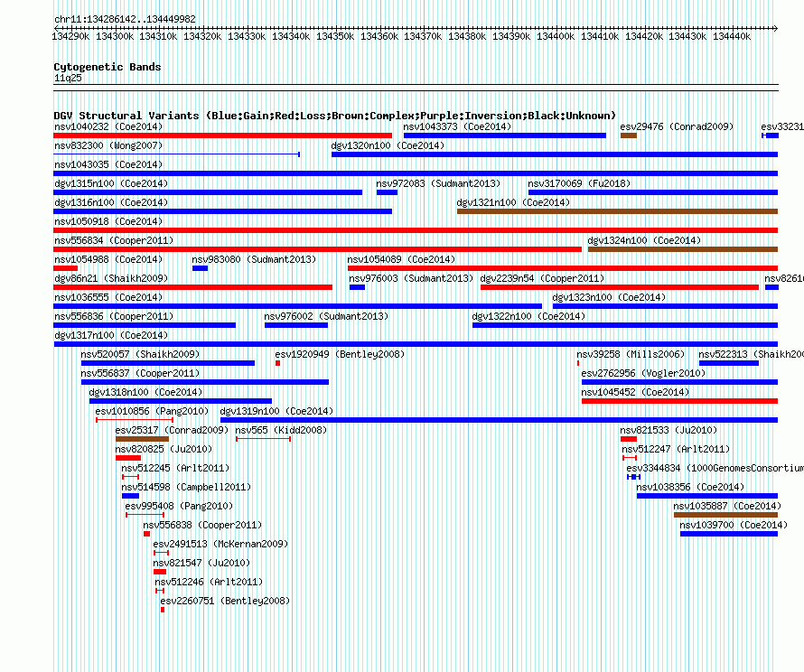The width and height of the screenshot is (804, 672).
Task: Select the nsv556837 (Cooper2011) label
Action: pos(140,373)
